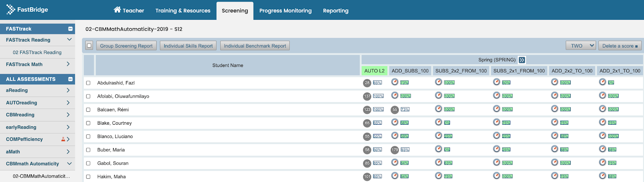Open Balcaen's SUBS_2x1_FROM_100 gauge icon

497,109
